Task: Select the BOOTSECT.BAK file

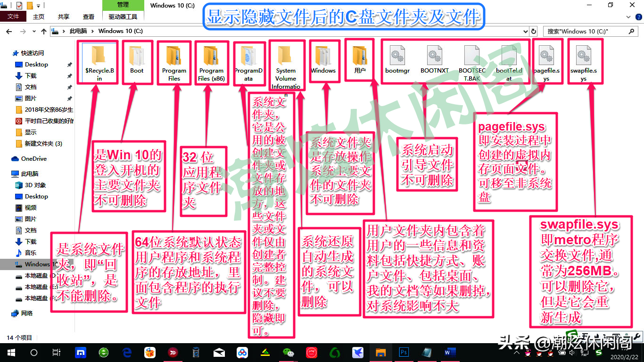Action: pos(472,63)
